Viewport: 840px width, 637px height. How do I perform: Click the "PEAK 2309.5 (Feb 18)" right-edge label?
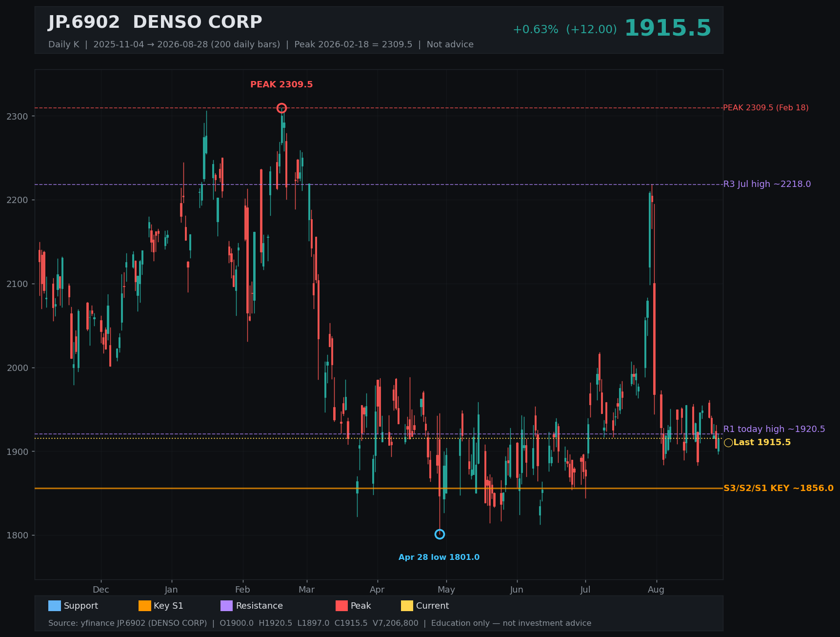765,108
